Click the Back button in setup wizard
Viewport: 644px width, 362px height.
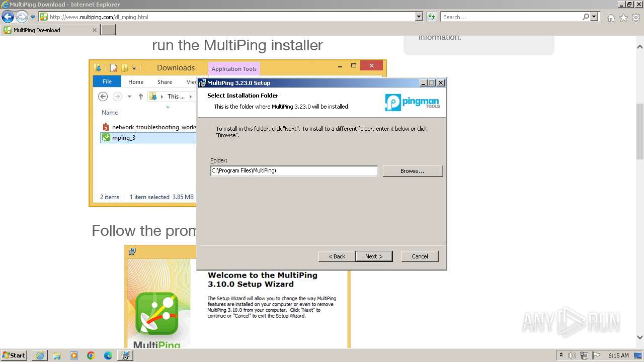(337, 256)
